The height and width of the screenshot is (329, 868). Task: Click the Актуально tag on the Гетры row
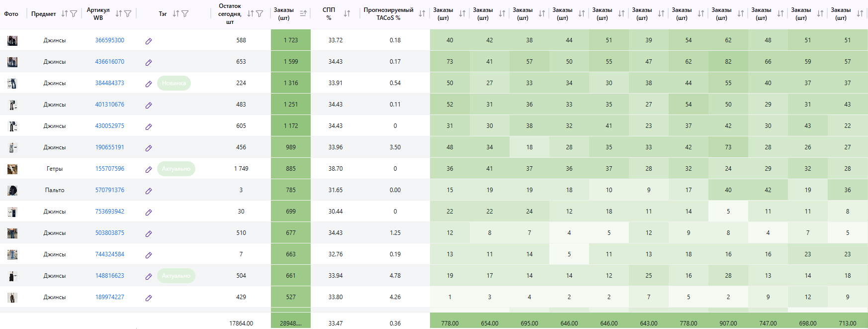(x=176, y=169)
